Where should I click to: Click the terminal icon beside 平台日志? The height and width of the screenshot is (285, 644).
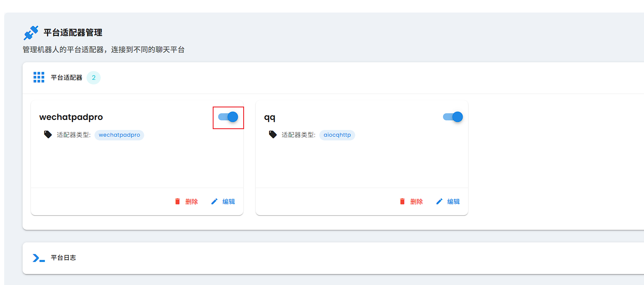(x=39, y=258)
